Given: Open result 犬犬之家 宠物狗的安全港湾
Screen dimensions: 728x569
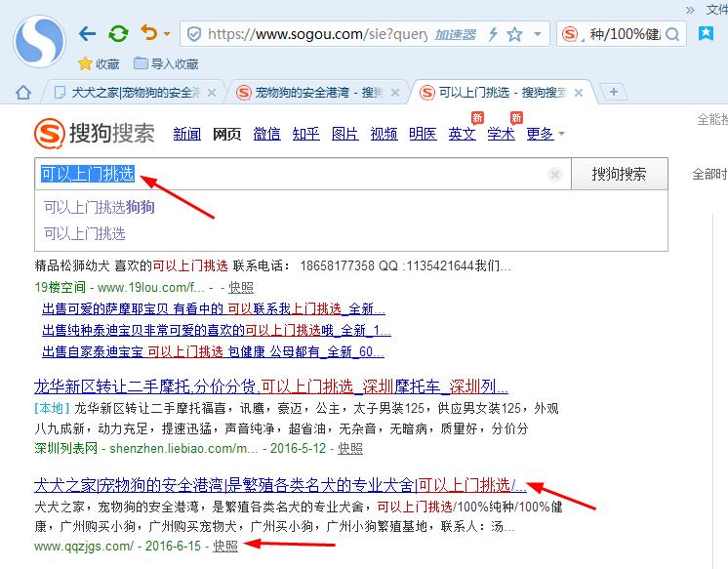Looking at the screenshot, I should tap(280, 485).
